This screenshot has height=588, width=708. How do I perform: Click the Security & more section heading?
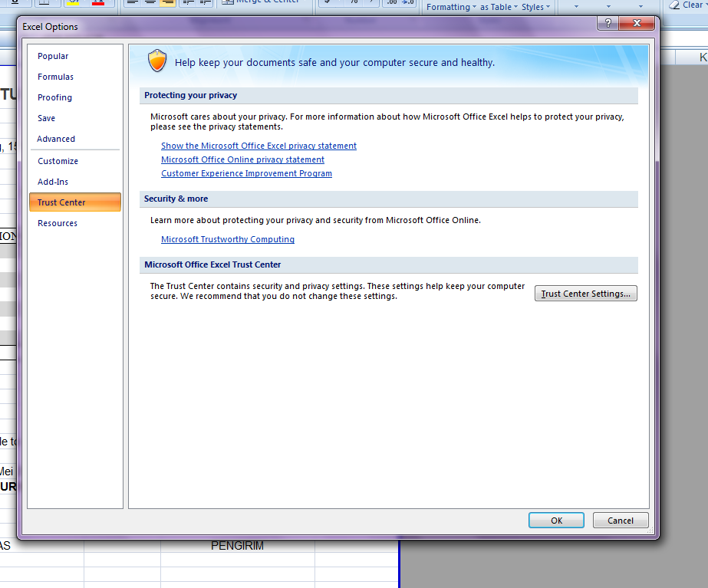pos(176,199)
